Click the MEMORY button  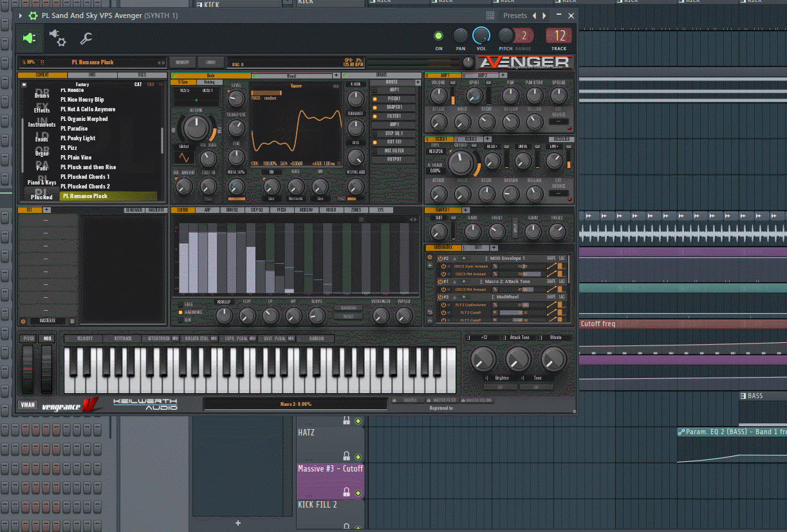[x=182, y=62]
